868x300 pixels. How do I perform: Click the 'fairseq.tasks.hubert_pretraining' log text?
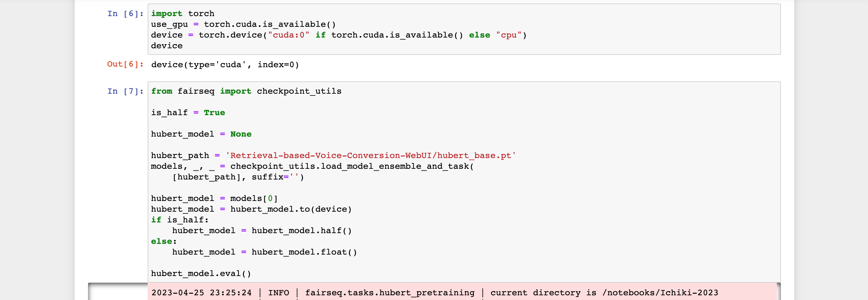click(390, 293)
